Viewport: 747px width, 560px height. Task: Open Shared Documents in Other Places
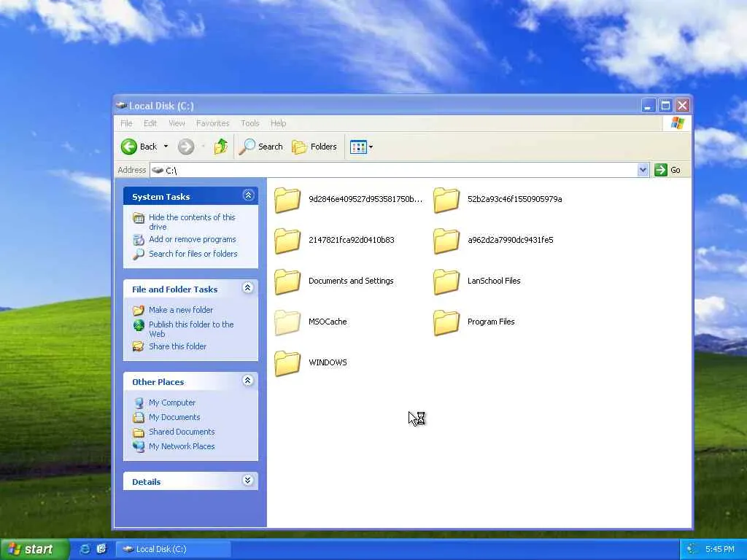coord(182,432)
